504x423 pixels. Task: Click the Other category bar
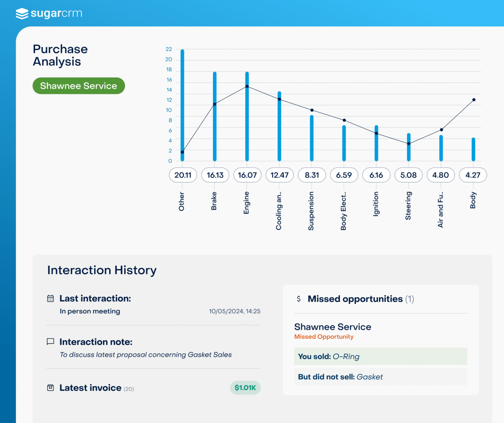point(183,105)
